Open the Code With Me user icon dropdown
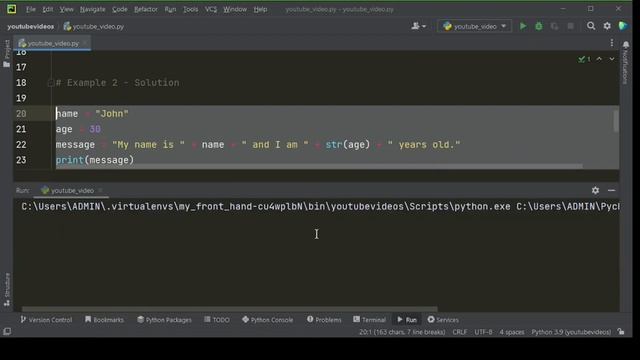Viewport: 640px width, 360px height. click(x=418, y=26)
